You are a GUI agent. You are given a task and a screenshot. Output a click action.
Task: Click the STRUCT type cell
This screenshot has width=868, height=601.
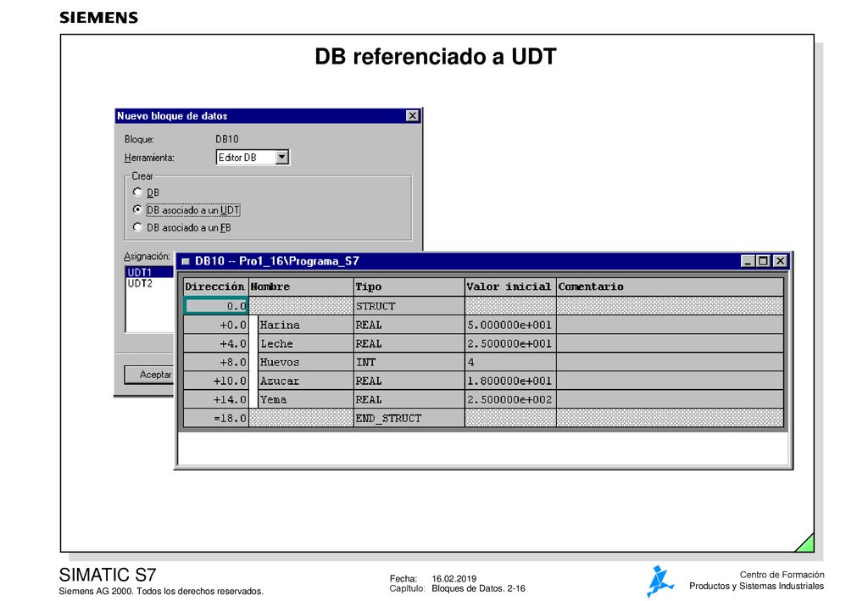(x=409, y=306)
